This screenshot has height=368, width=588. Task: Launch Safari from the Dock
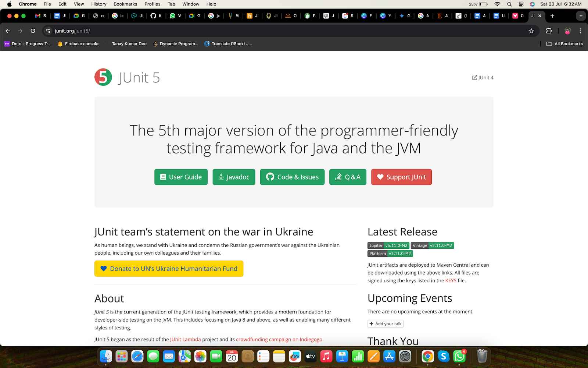tap(137, 356)
